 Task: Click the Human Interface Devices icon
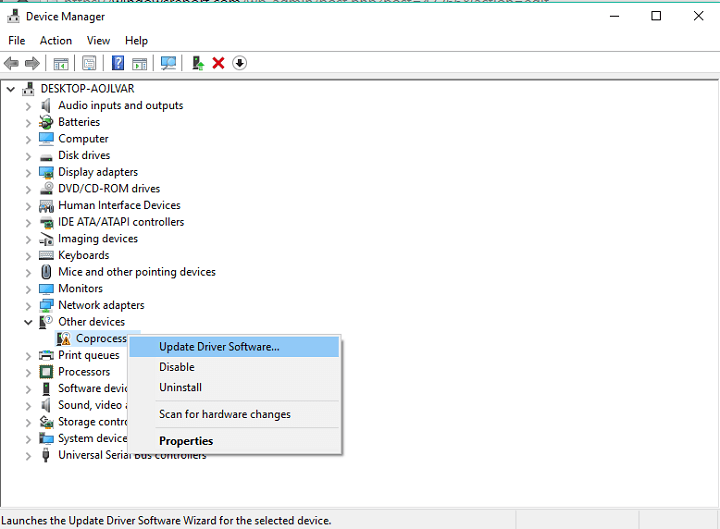pos(46,206)
